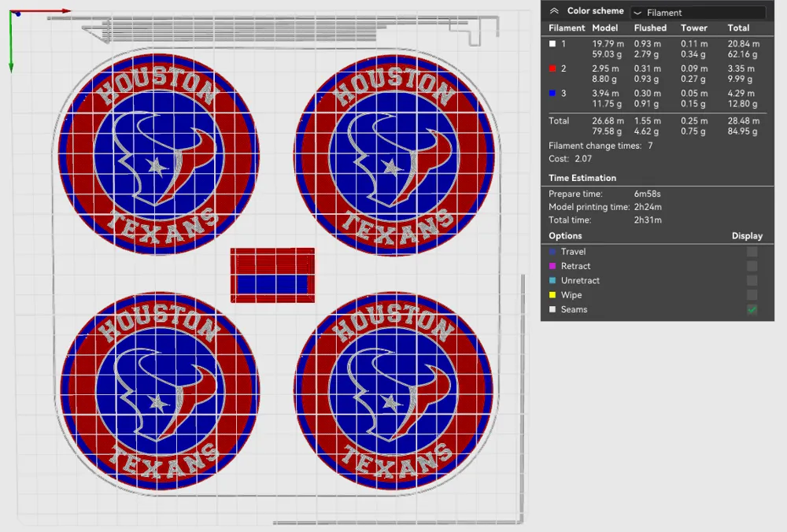Viewport: 787px width, 532px height.
Task: Click the red swatch for filament 2
Action: click(x=552, y=68)
